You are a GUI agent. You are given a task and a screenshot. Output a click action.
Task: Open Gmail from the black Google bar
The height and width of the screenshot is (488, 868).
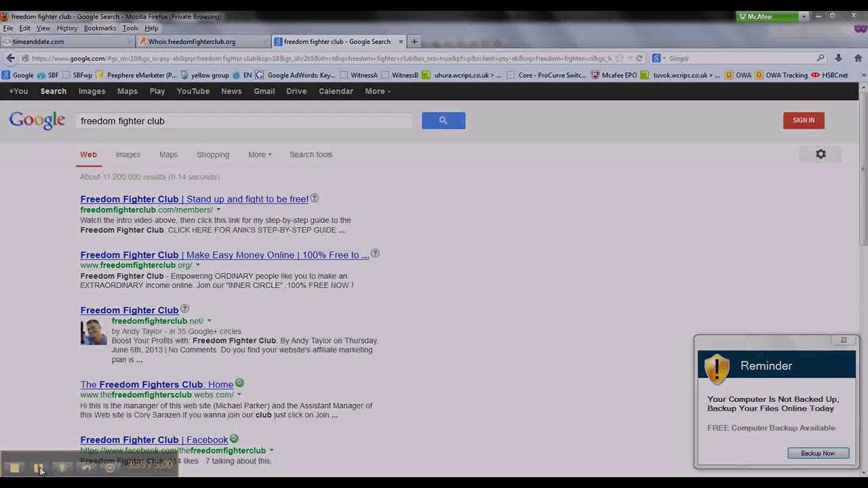[x=264, y=91]
